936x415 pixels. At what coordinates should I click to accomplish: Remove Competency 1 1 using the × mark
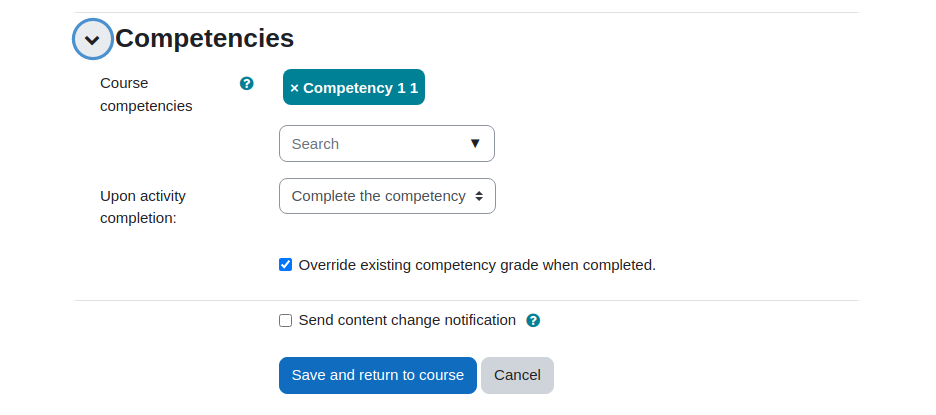click(x=294, y=88)
